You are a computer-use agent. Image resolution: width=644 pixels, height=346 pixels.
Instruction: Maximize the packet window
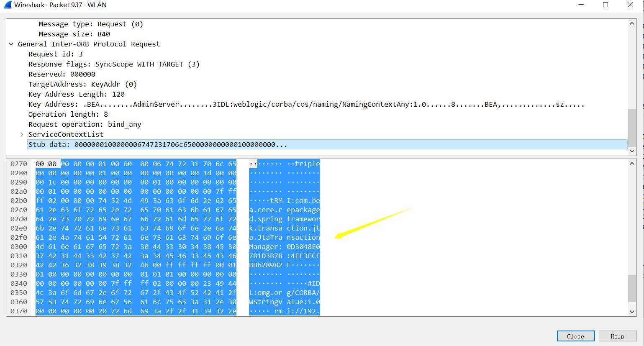coord(605,5)
